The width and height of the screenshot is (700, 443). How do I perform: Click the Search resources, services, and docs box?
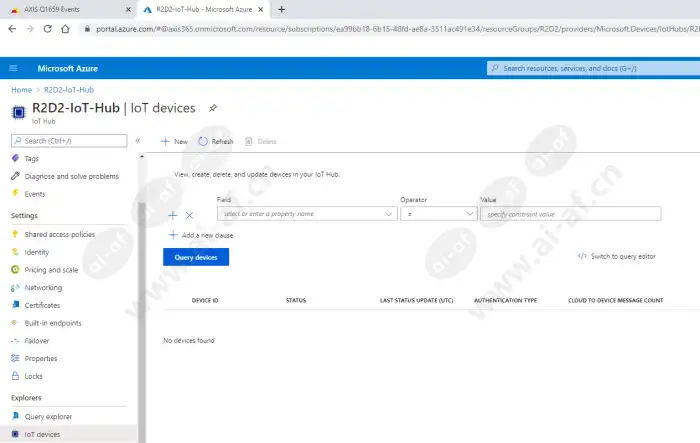point(594,68)
